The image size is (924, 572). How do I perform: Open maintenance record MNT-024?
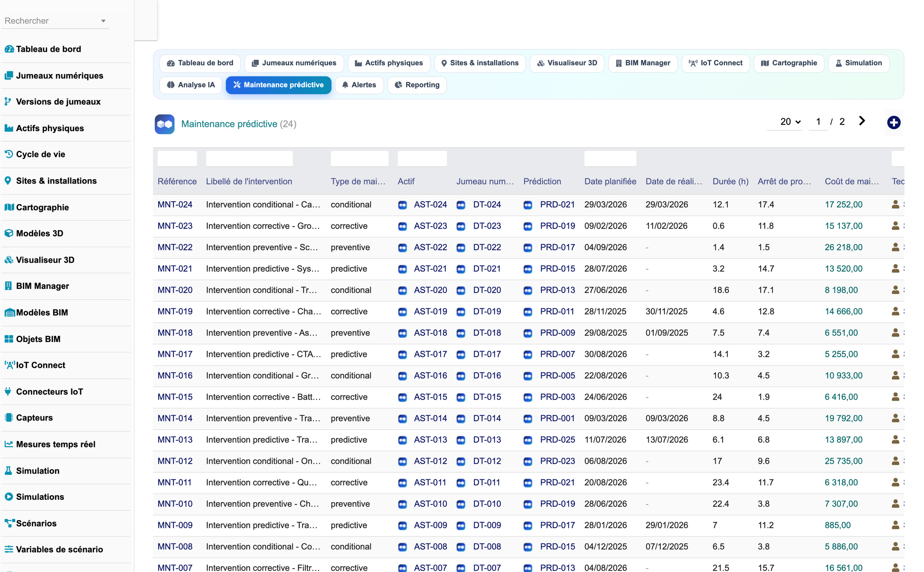[x=175, y=205]
